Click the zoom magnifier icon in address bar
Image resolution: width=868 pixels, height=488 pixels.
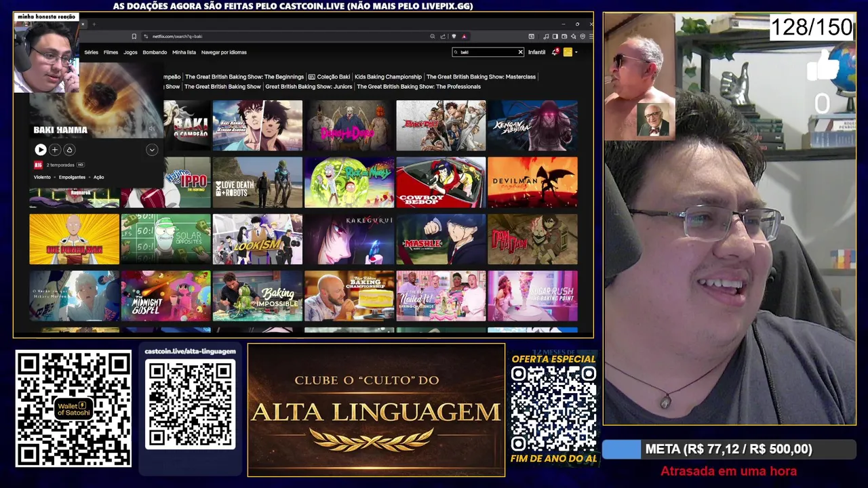[432, 37]
